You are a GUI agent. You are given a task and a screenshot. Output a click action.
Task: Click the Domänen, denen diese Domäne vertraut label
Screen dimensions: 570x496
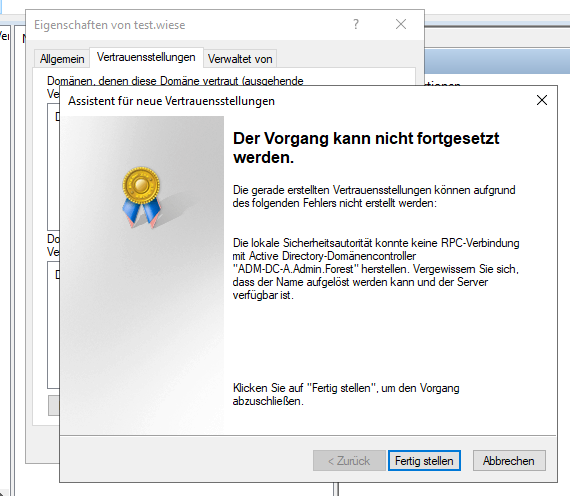pos(175,81)
